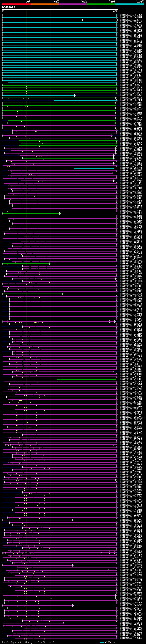
Task: Click the UniRef100_B7FJE2 label
Action: [x=131, y=82]
